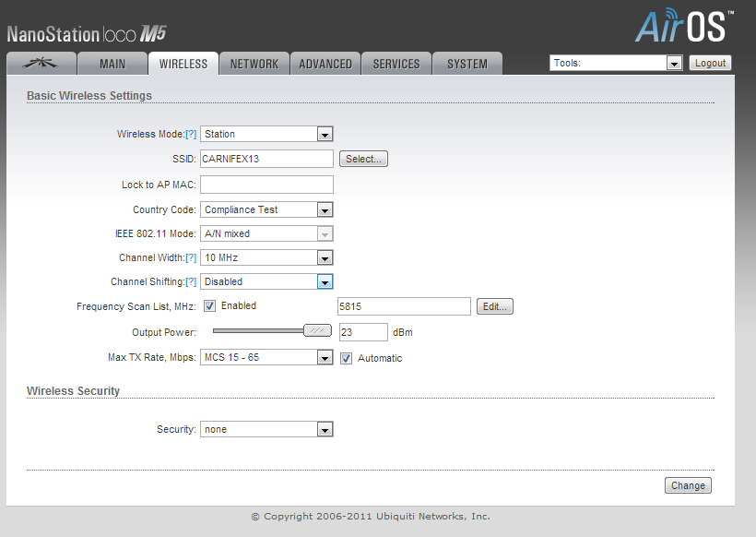This screenshot has width=756, height=537.
Task: Open the SYSTEM tab
Action: point(467,64)
